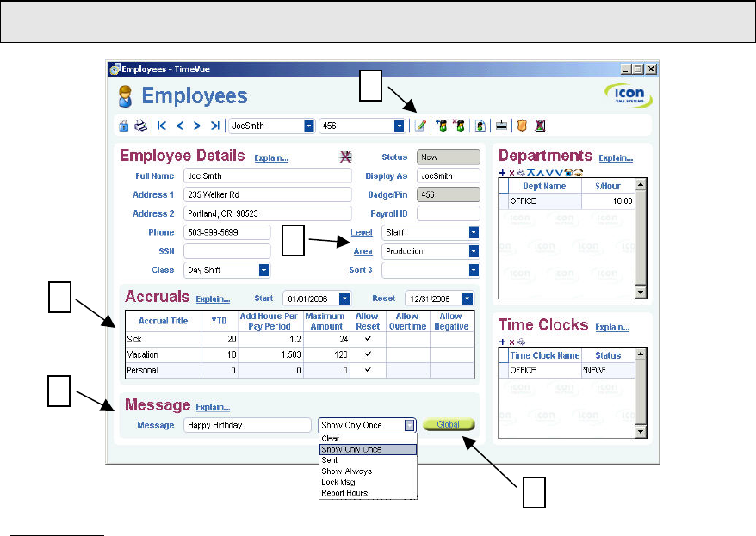Toggle Allow Reset checkmark for Sick accrual
Viewport: 756px width, 536px height.
[x=368, y=339]
